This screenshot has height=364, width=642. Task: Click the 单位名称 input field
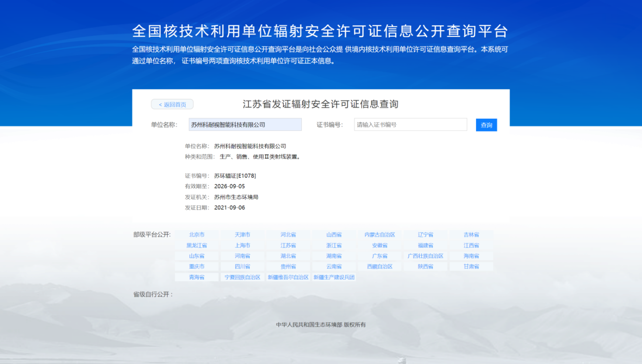coord(245,125)
